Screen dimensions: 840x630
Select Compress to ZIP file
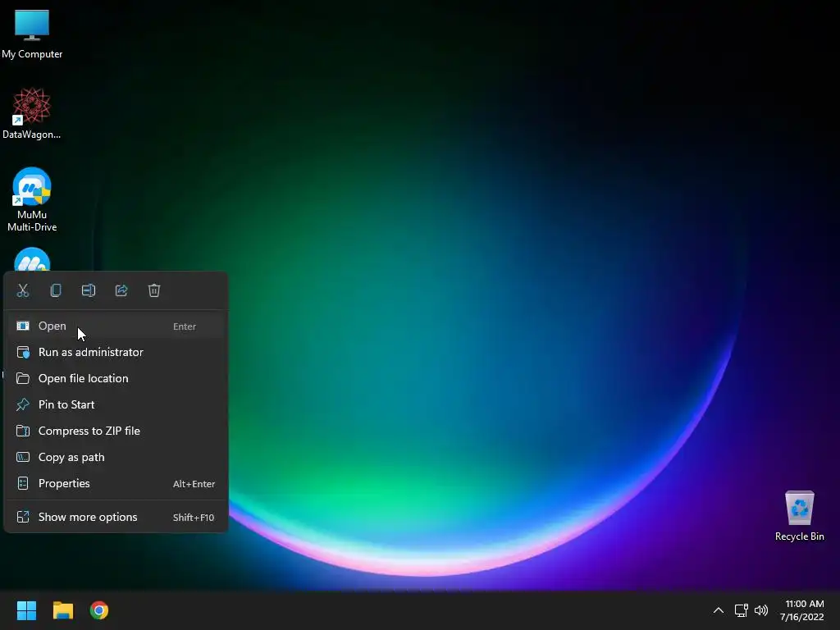click(x=116, y=431)
